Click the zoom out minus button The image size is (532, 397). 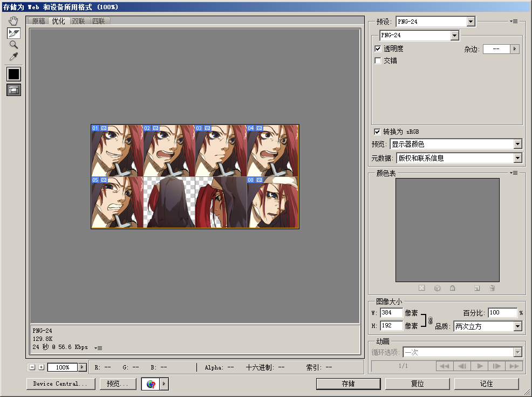point(32,367)
